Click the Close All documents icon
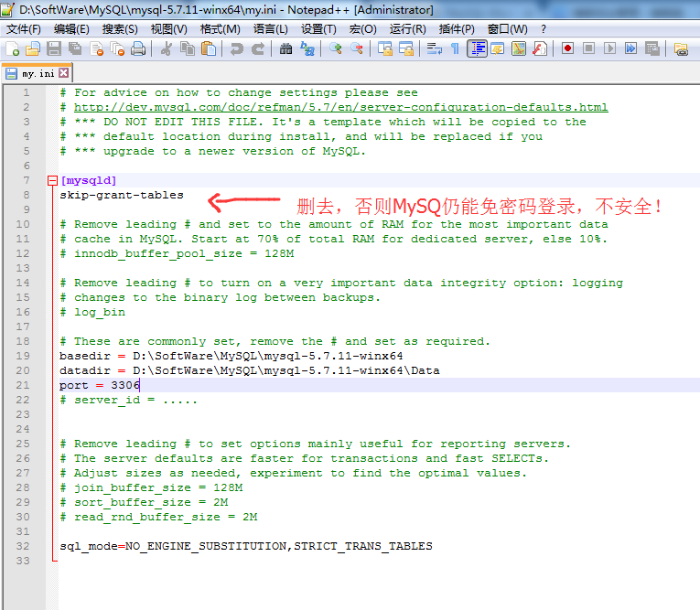Viewport: 700px width, 610px height. pos(117,48)
